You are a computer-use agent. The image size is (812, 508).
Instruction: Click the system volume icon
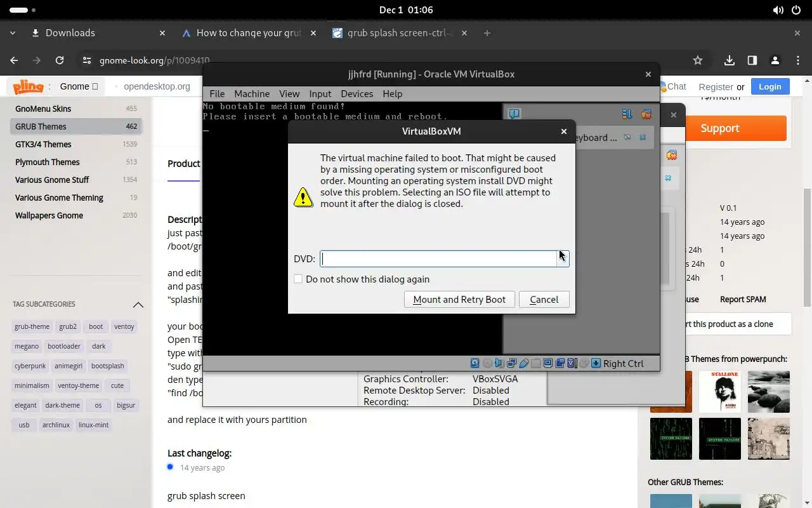pos(778,10)
